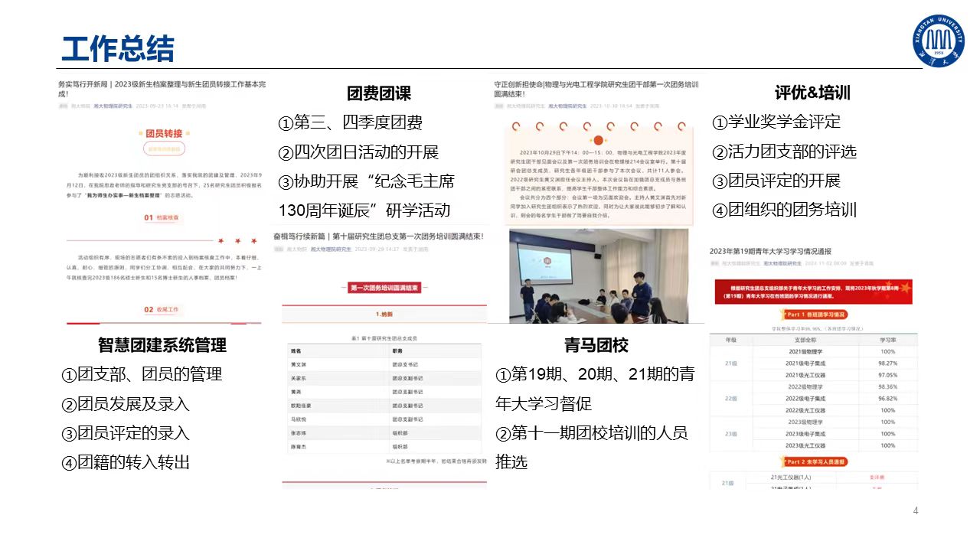Open 2023年第19期青年大学习 report title
The height and width of the screenshot is (551, 980).
click(770, 251)
